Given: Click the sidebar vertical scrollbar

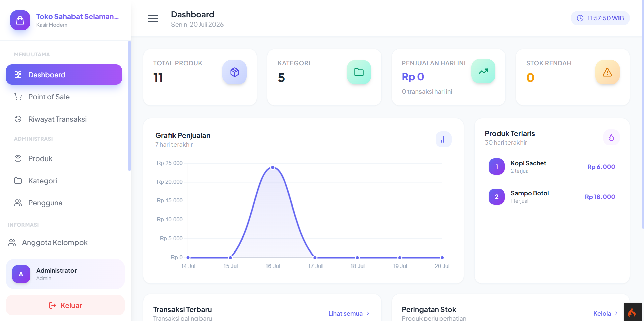Looking at the screenshot, I should (x=129, y=106).
